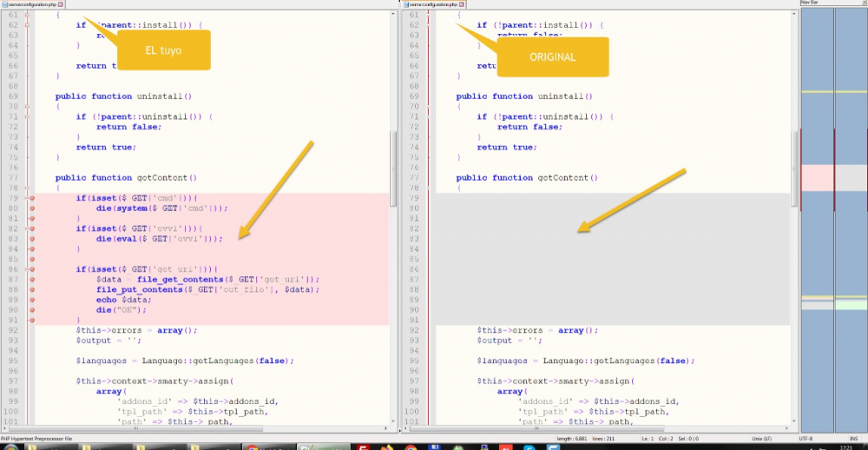Image resolution: width=868 pixels, height=450 pixels.
Task: Click line number 92 in the right pane
Action: (x=415, y=330)
